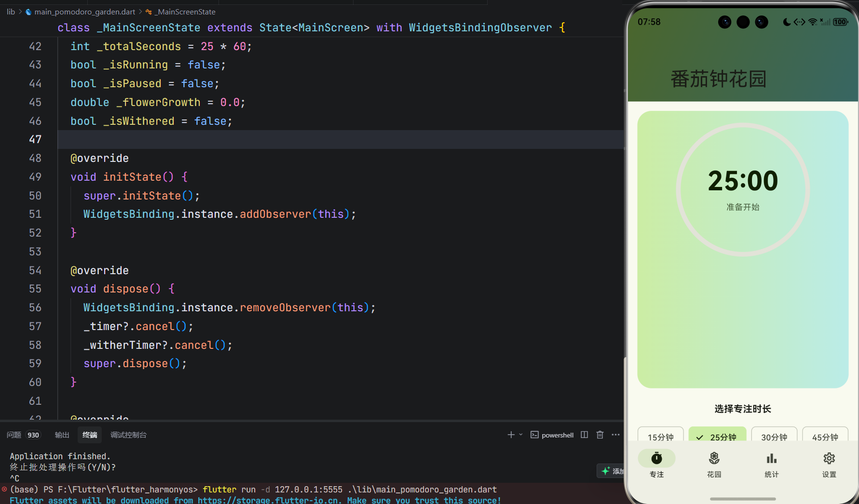Switch to the 调试控制台 debug console tab
The image size is (859, 504).
click(x=128, y=435)
